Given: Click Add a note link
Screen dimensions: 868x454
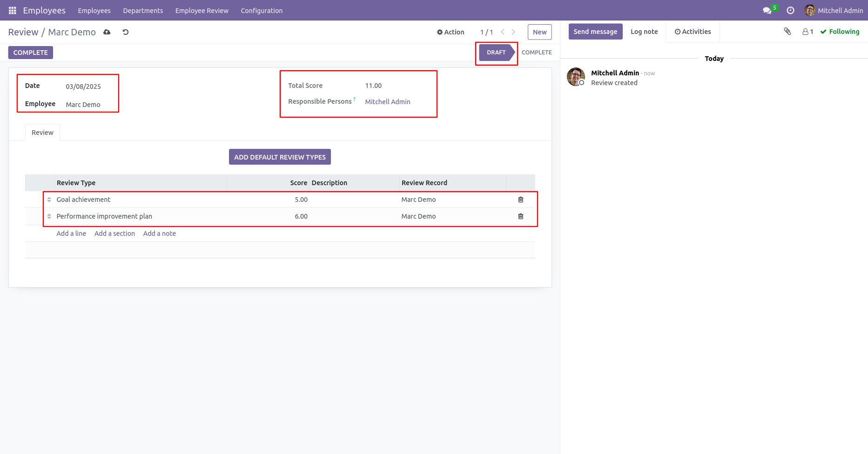Looking at the screenshot, I should [160, 234].
